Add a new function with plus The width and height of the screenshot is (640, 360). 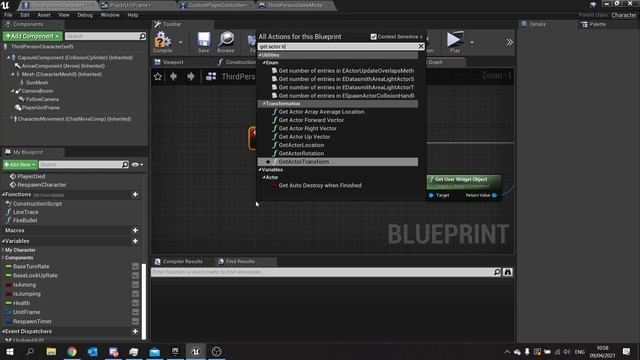(135, 195)
